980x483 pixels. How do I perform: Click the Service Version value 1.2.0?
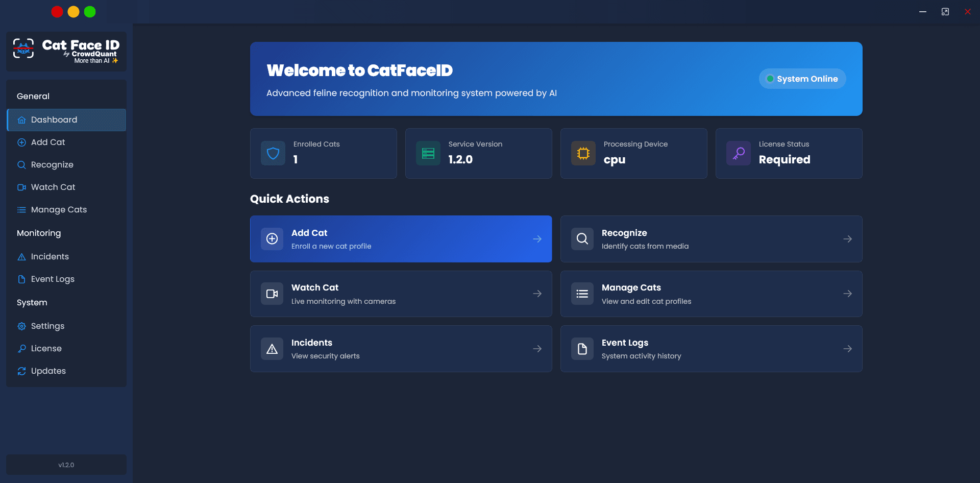(460, 160)
